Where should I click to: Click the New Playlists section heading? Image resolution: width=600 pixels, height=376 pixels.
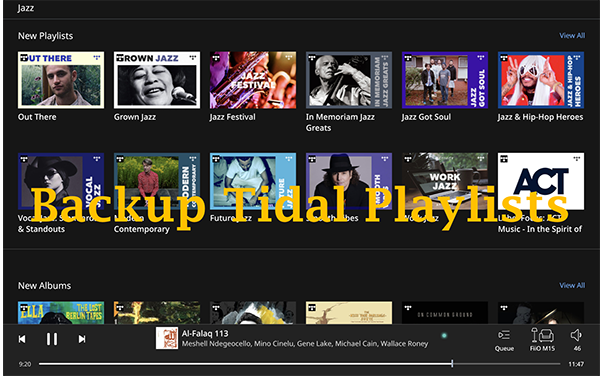click(x=46, y=36)
